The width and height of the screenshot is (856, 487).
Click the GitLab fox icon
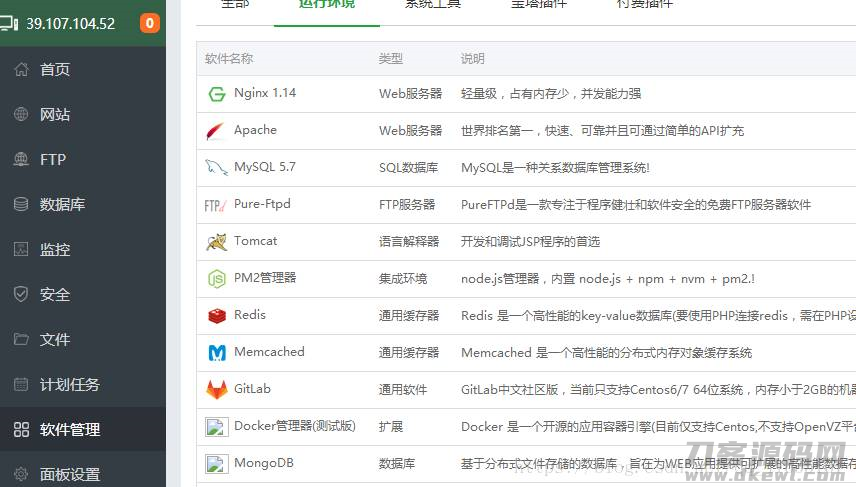point(217,389)
